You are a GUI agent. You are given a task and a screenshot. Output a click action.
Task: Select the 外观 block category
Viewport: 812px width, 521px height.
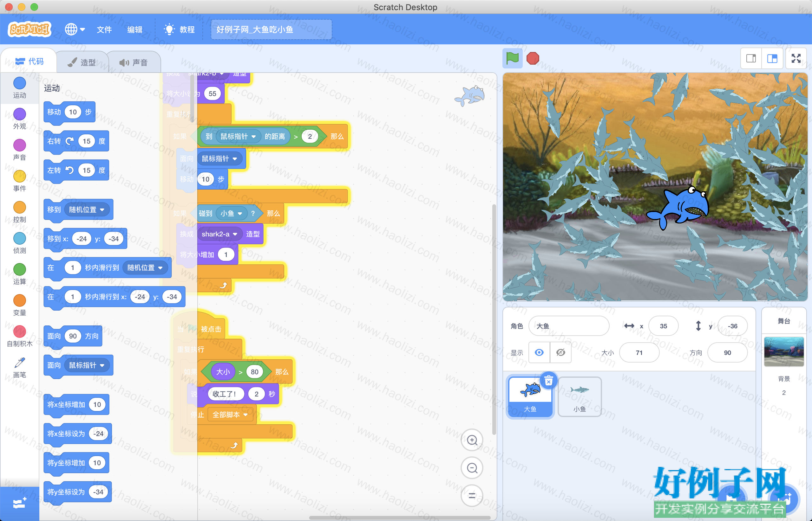click(19, 119)
